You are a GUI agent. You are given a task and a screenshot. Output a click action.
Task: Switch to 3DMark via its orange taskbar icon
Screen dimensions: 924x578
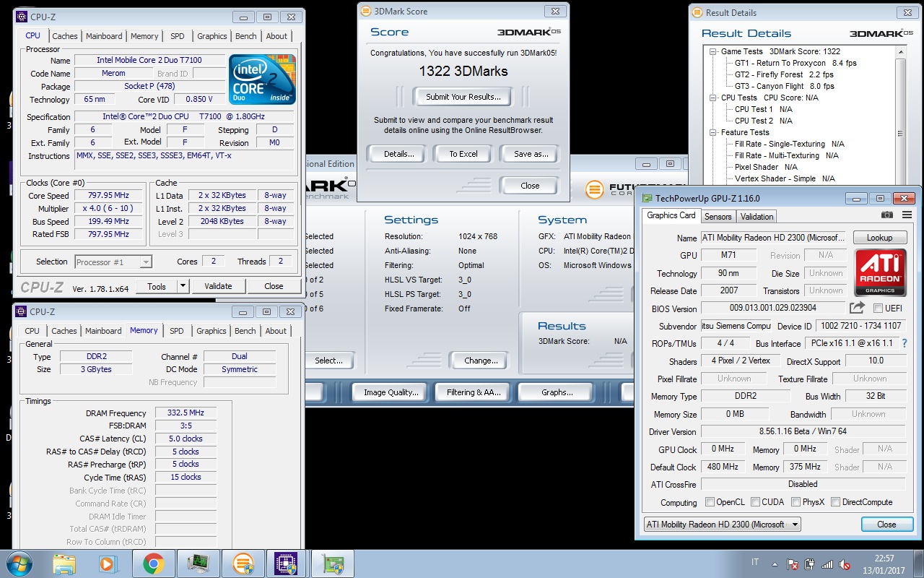tap(243, 563)
